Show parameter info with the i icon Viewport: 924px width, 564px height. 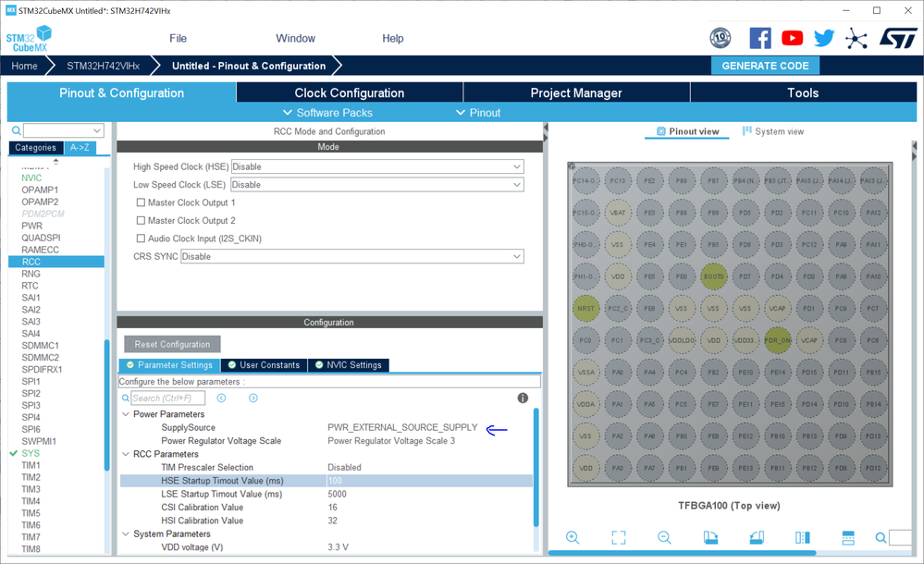(523, 398)
